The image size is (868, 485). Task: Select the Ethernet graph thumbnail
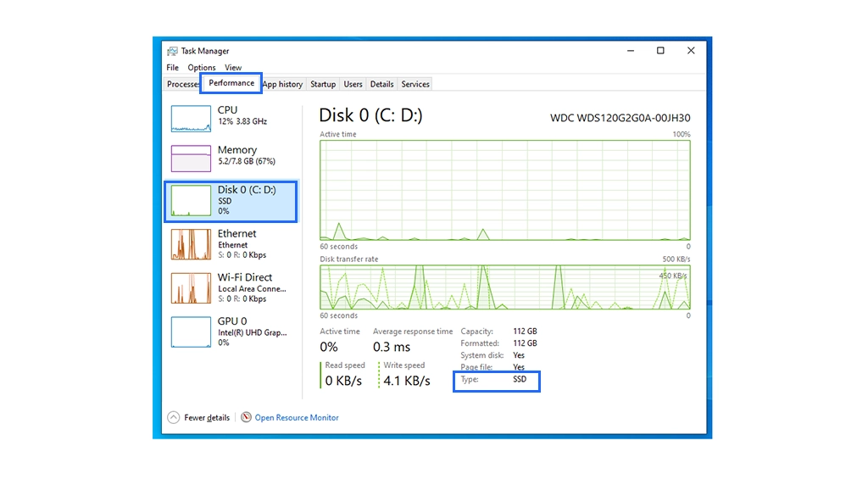pyautogui.click(x=191, y=244)
